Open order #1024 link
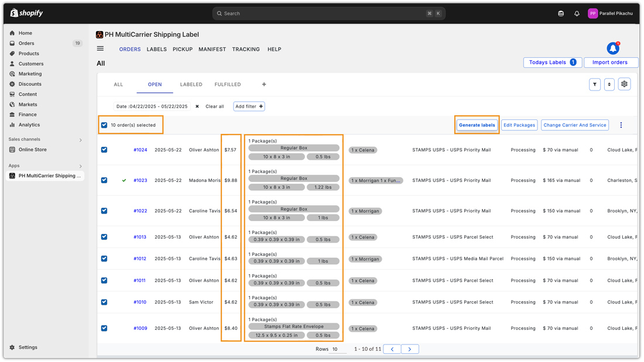 [140, 150]
